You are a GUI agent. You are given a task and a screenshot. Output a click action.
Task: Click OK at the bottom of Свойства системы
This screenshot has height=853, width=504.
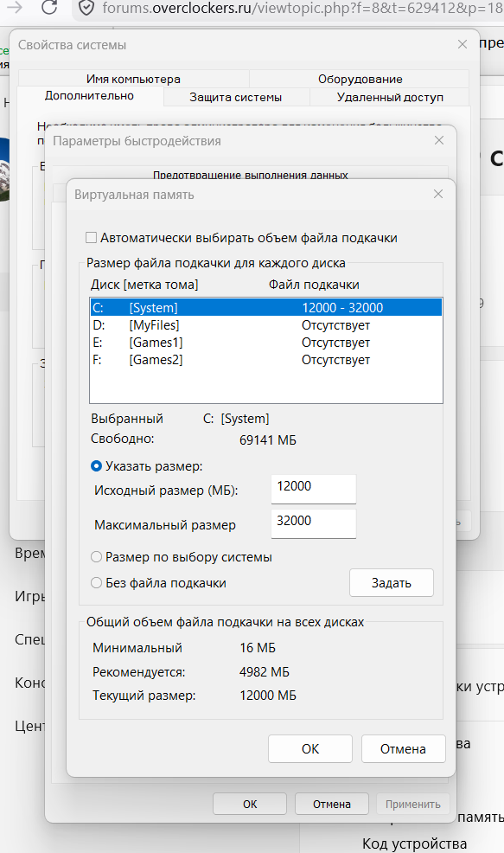tap(249, 803)
